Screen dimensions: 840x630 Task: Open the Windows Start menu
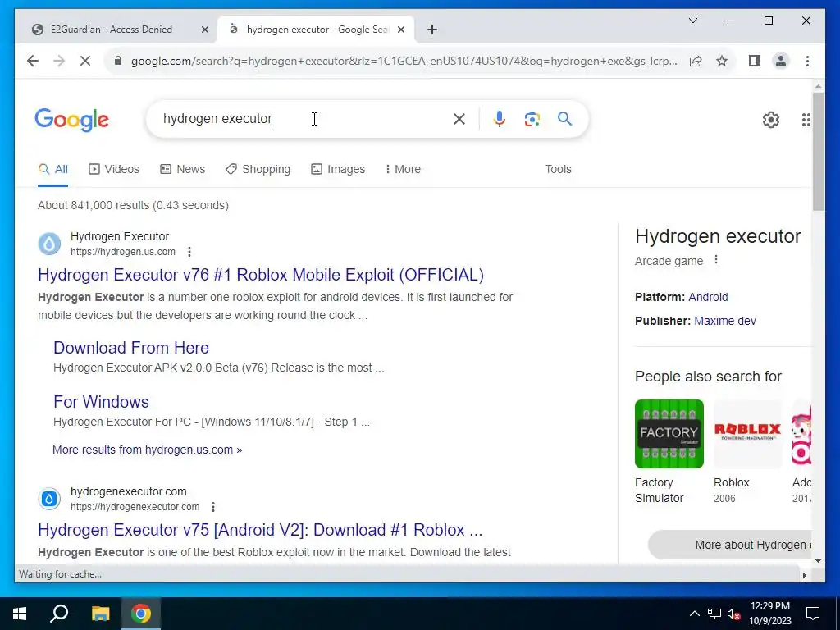(x=20, y=614)
